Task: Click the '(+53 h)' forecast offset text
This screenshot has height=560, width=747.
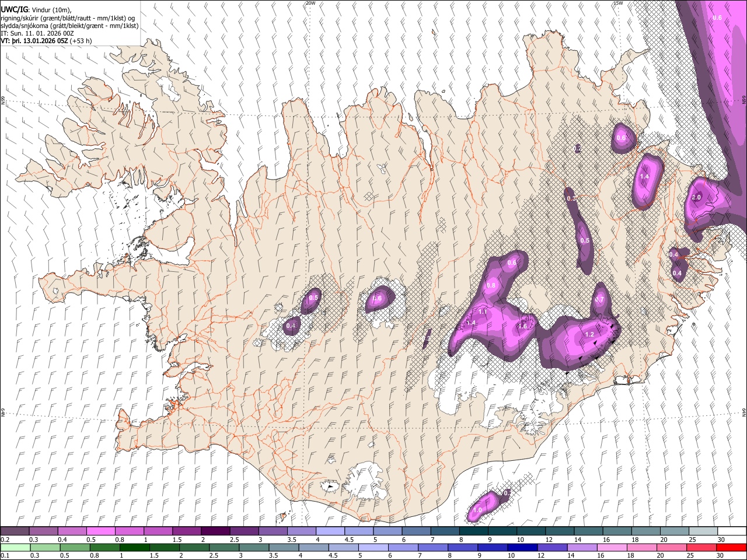Action: coord(81,41)
